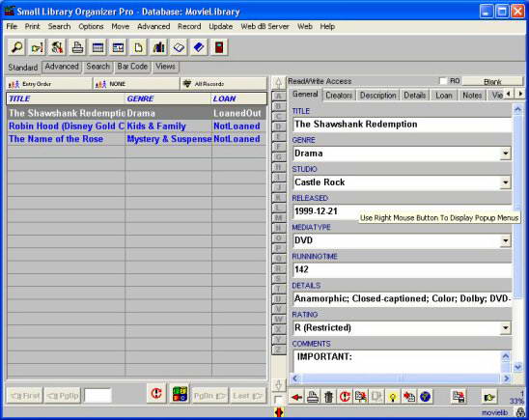Image resolution: width=529 pixels, height=420 pixels.
Task: Click the LOAN column header
Action: click(238, 98)
